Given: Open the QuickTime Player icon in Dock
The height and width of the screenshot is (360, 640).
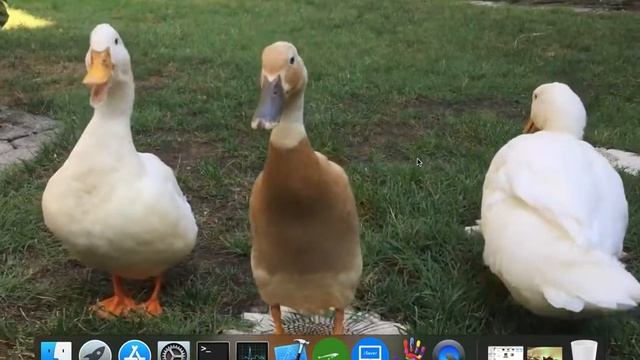Looking at the screenshot, I should pos(449,351).
